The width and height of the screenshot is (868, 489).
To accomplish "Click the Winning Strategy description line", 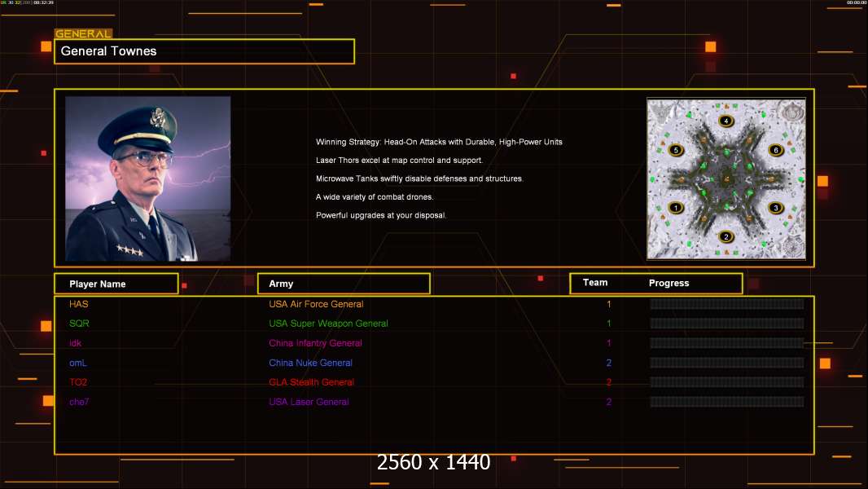I will [439, 142].
